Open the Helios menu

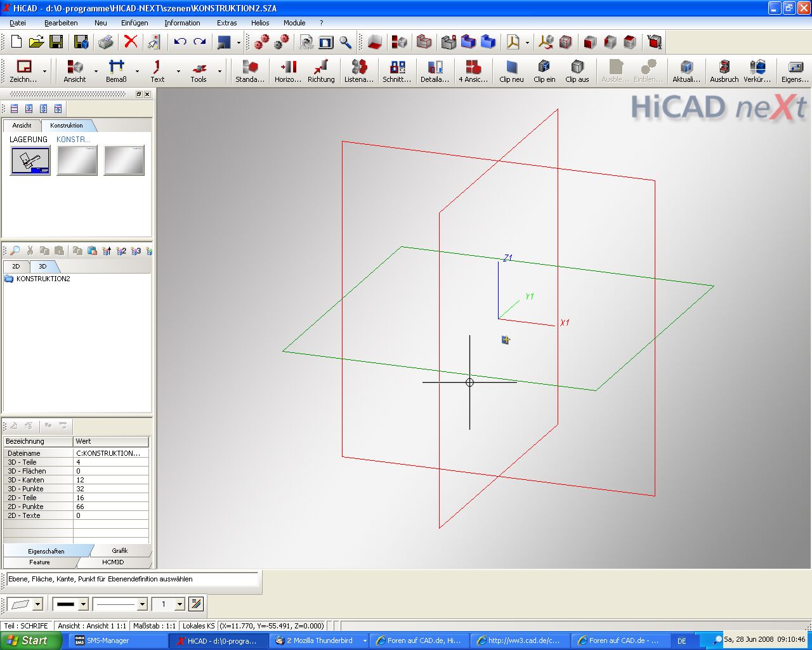pyautogui.click(x=260, y=23)
